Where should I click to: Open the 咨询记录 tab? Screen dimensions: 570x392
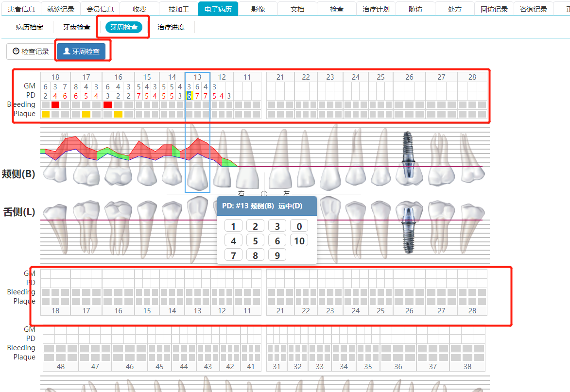[x=533, y=9]
